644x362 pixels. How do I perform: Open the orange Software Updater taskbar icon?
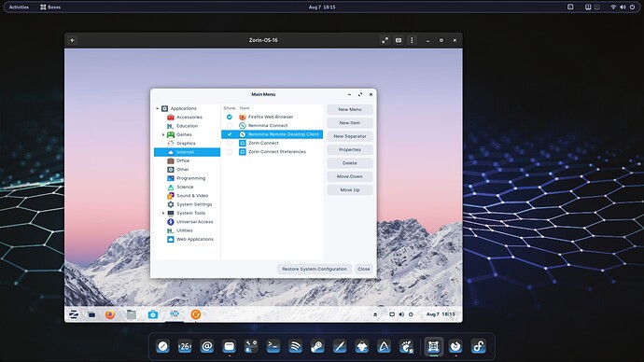click(x=196, y=314)
